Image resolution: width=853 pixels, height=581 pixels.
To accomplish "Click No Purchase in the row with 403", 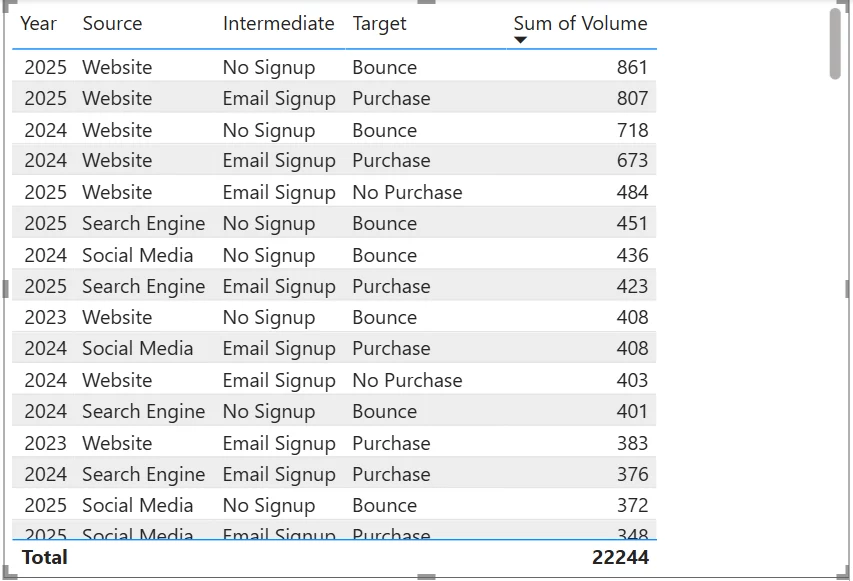I will [407, 381].
